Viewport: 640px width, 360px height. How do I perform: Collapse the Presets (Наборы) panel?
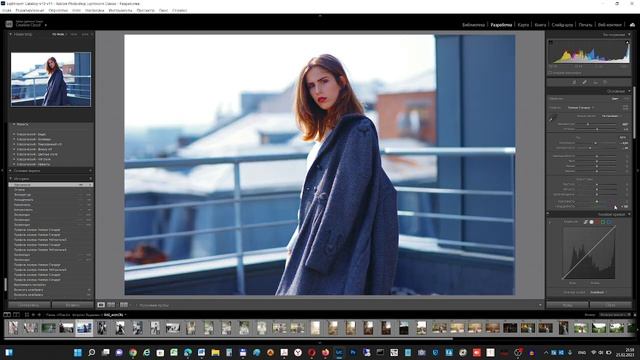click(13, 124)
